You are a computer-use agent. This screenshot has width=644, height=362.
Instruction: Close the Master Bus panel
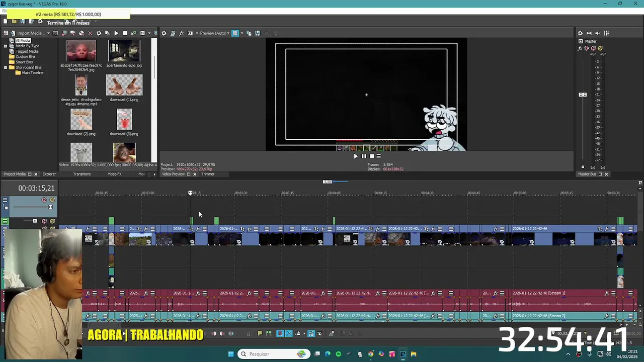tap(606, 174)
